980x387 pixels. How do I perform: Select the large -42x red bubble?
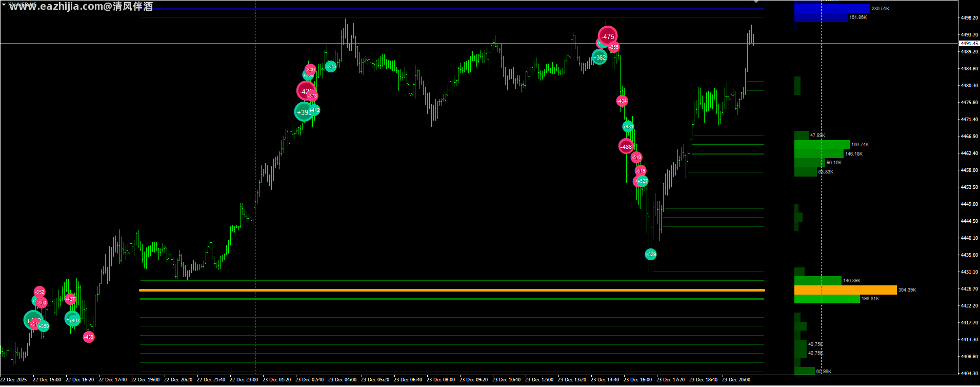[x=306, y=91]
